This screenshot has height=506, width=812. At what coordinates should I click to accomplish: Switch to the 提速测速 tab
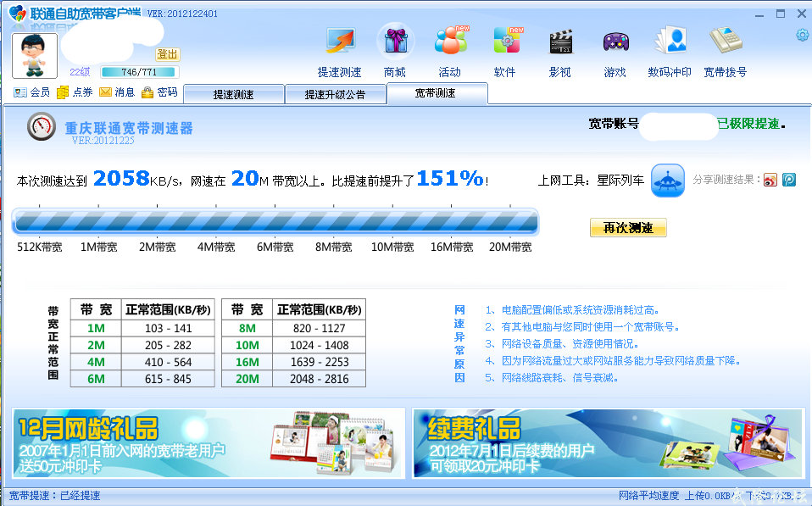234,94
